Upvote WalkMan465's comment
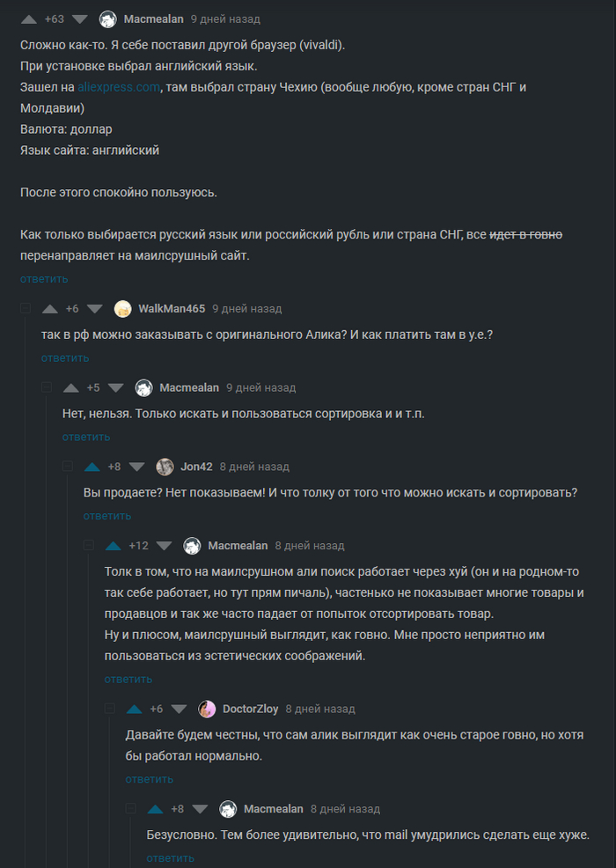This screenshot has height=868, width=616. coord(49,309)
